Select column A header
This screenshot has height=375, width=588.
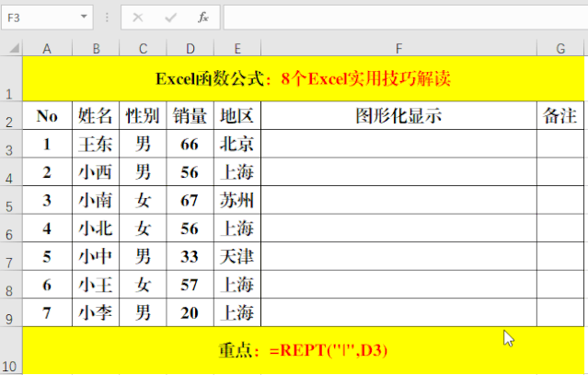point(47,49)
